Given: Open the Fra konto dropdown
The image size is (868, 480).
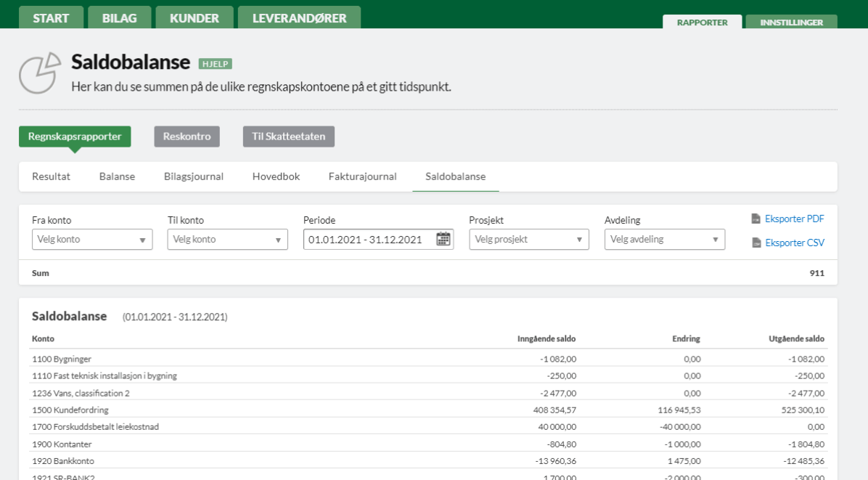Looking at the screenshot, I should (92, 239).
